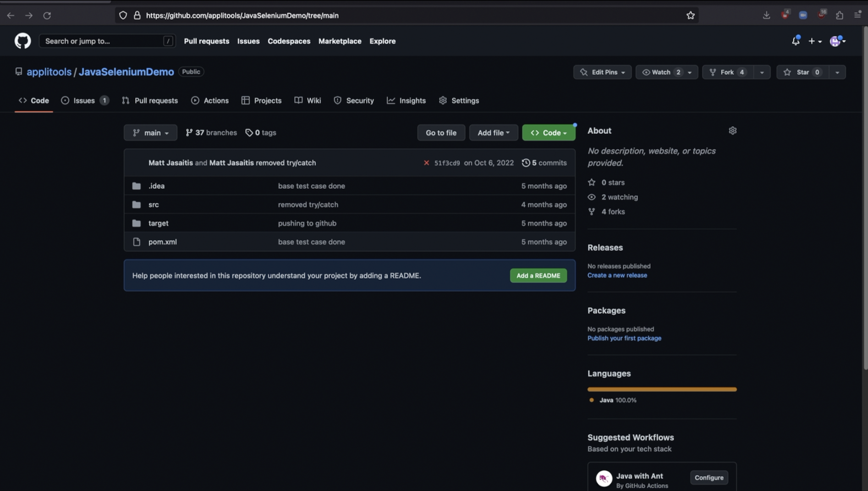Screen dimensions: 868x491
Task: Click Create a new release
Action: pyautogui.click(x=617, y=275)
